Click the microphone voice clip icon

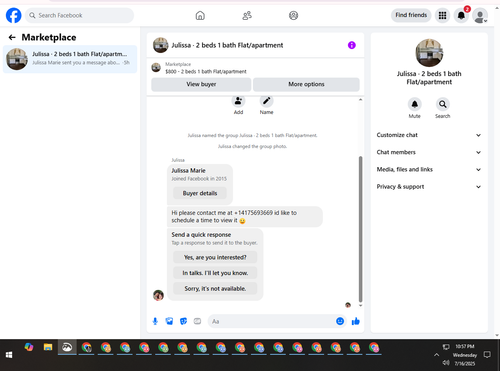point(155,321)
